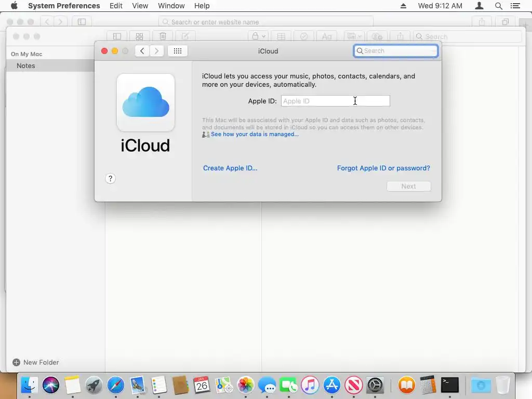The height and width of the screenshot is (399, 532).
Task: Open Photos from the Dock
Action: (245, 385)
